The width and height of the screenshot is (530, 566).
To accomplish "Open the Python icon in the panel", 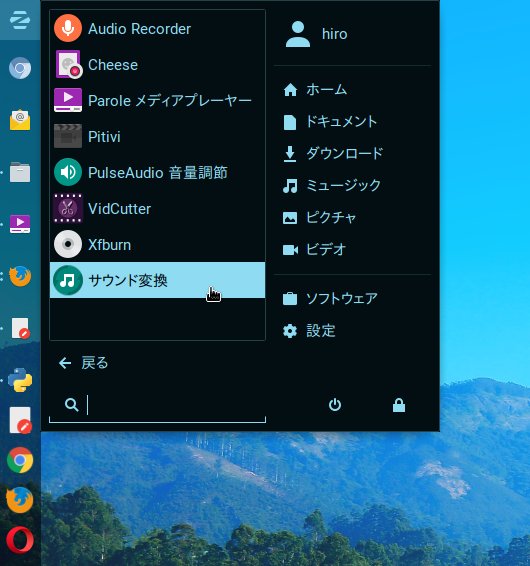I will [x=20, y=380].
